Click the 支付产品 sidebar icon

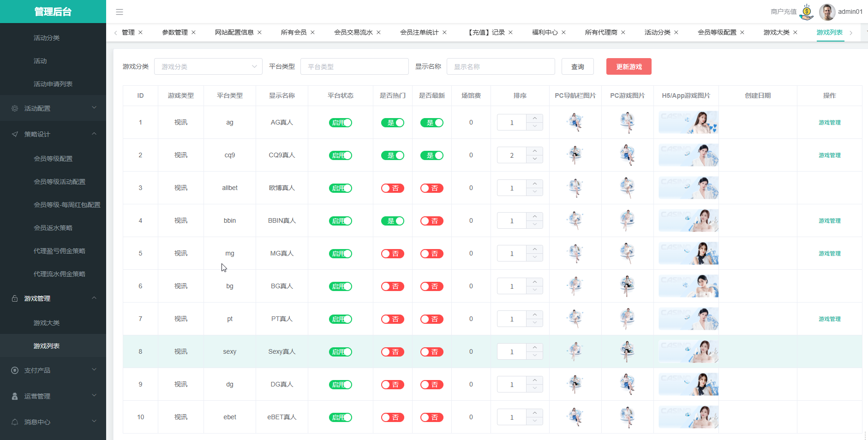pyautogui.click(x=15, y=370)
